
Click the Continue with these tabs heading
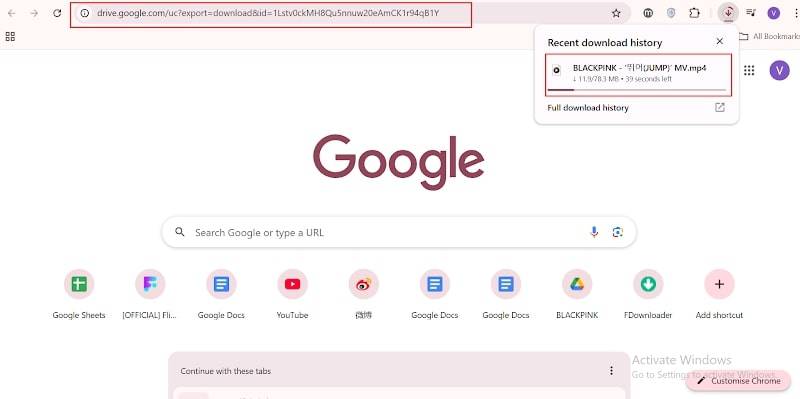226,371
